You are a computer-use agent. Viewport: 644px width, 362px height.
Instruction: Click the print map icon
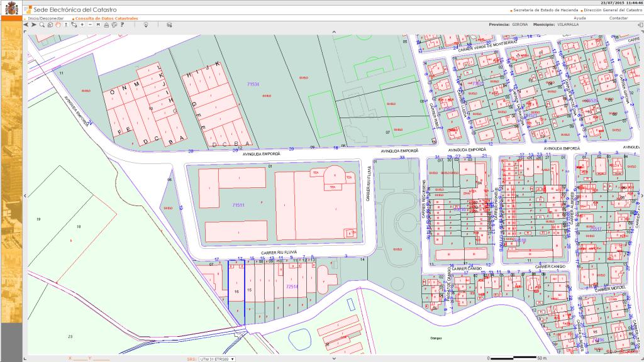[106, 25]
